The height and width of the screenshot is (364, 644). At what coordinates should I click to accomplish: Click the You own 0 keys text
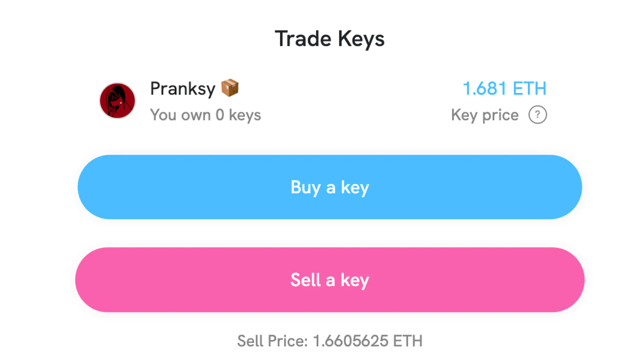point(205,115)
